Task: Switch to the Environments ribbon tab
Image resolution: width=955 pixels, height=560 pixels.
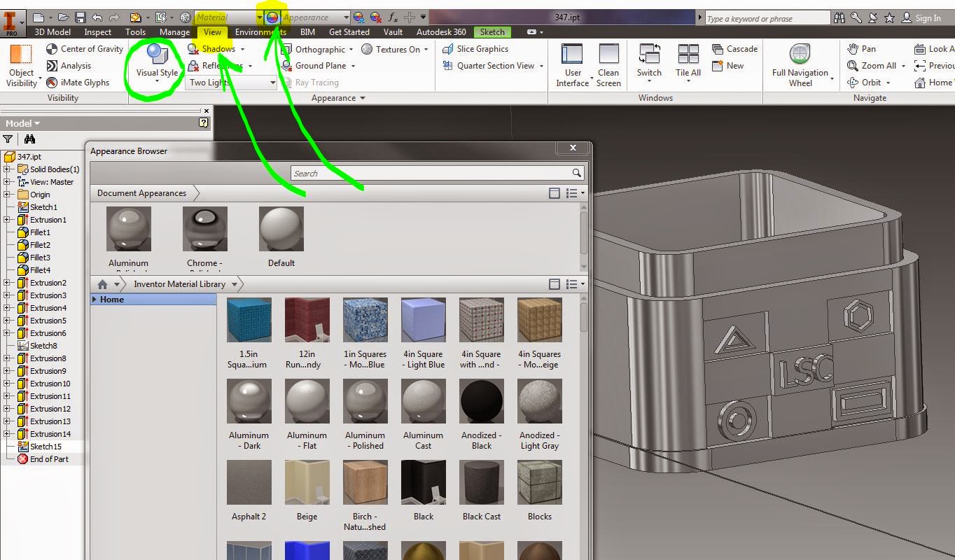Action: 260,31
